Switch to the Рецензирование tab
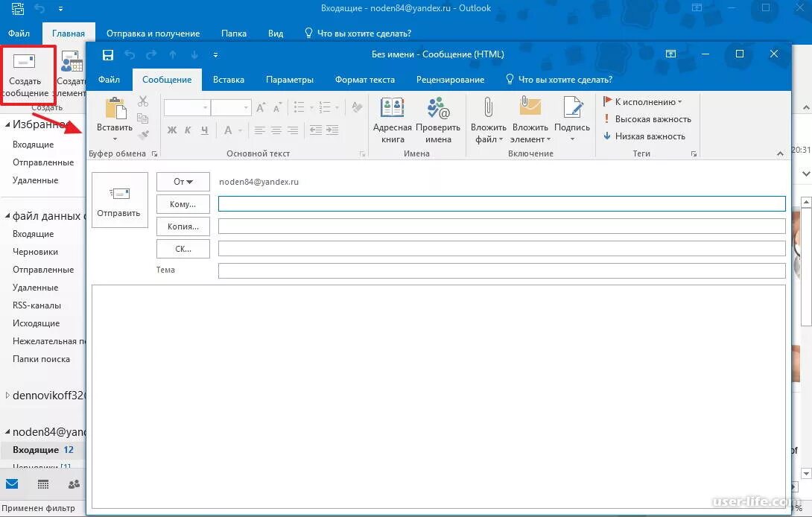The image size is (812, 517). [450, 80]
